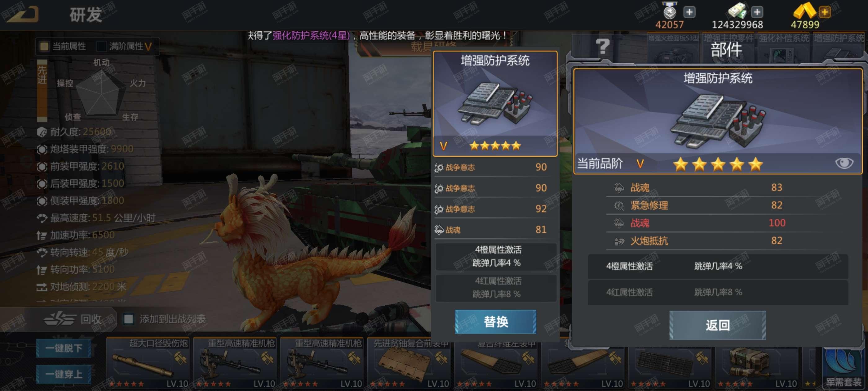868x391 pixels.
Task: Add more medals with the plus icon
Action: tap(689, 12)
